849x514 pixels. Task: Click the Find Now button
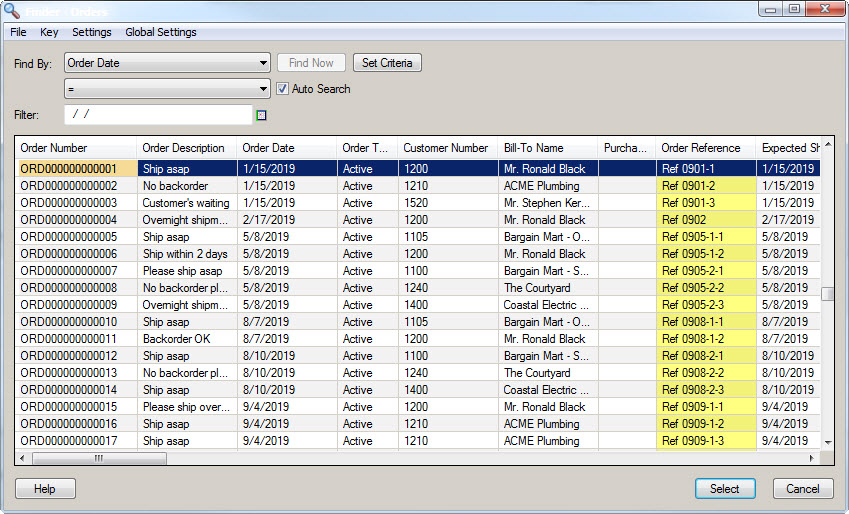(x=311, y=63)
